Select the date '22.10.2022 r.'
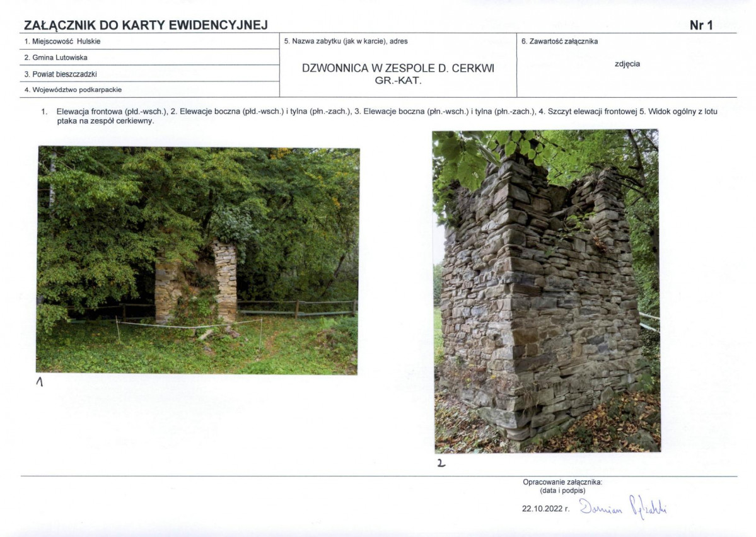Viewport: 756px width, 537px height. [545, 508]
